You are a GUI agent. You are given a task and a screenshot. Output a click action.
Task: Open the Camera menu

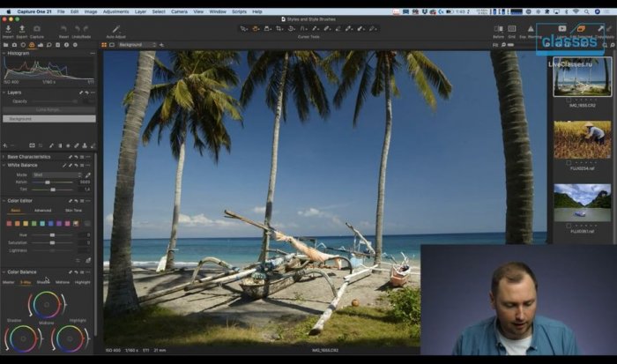click(179, 11)
